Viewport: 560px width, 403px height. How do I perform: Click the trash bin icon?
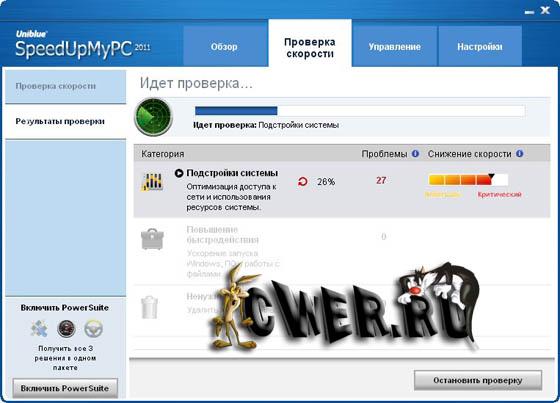coord(150,307)
